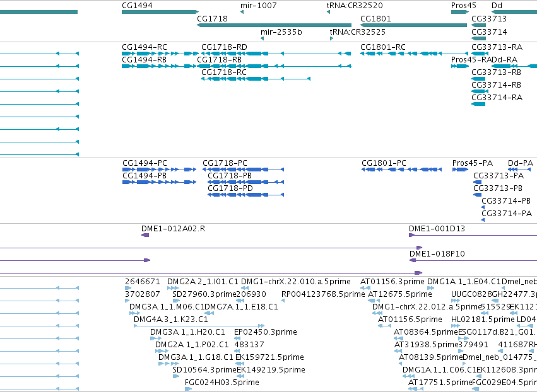
Task: Select transcript CG33713-RB
Action: [478, 79]
